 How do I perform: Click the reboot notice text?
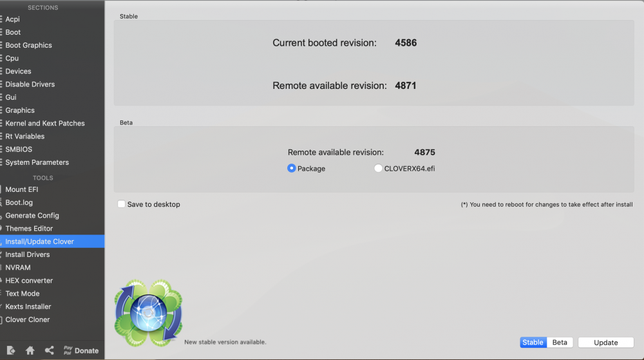(547, 204)
